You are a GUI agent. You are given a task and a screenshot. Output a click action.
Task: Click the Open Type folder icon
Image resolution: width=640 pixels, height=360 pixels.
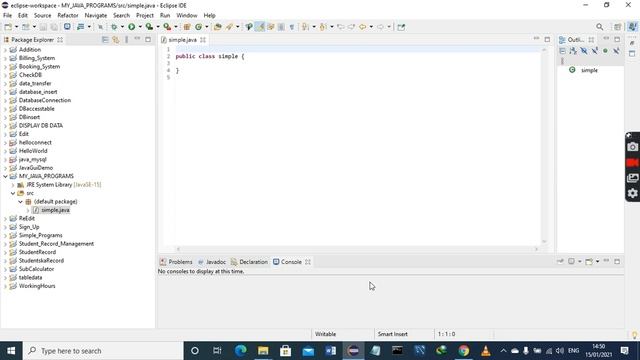click(218, 27)
